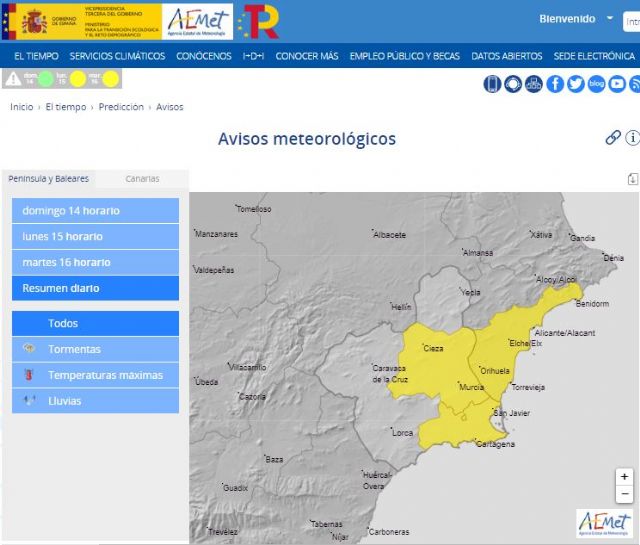This screenshot has height=545, width=640.
Task: Filter warnings by Lluvias
Action: click(96, 401)
